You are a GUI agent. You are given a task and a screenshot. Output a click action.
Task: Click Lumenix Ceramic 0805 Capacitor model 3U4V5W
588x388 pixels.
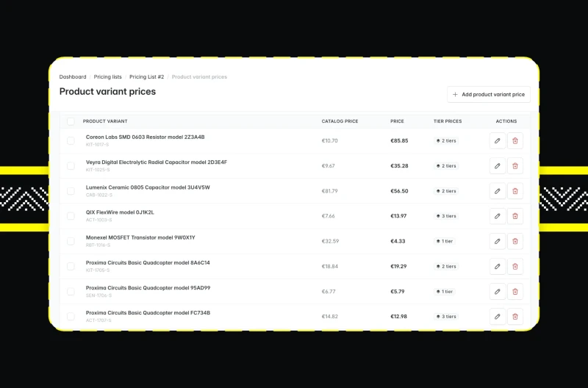(x=148, y=187)
